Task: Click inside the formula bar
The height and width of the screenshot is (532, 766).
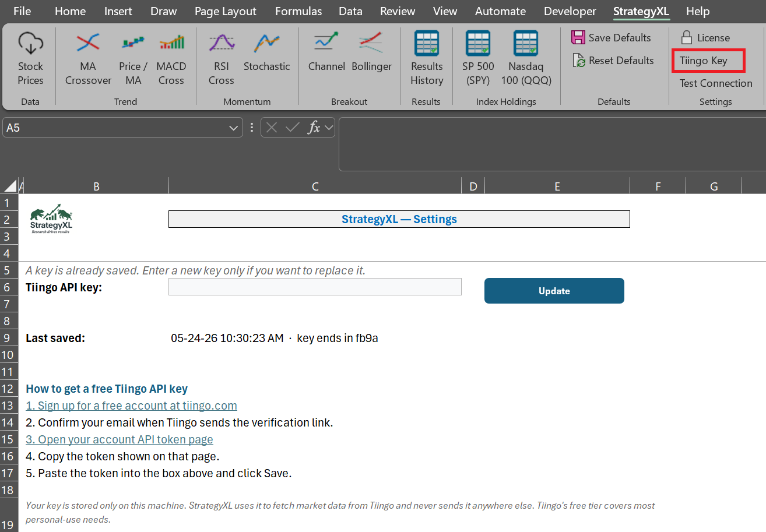Action: pyautogui.click(x=552, y=145)
